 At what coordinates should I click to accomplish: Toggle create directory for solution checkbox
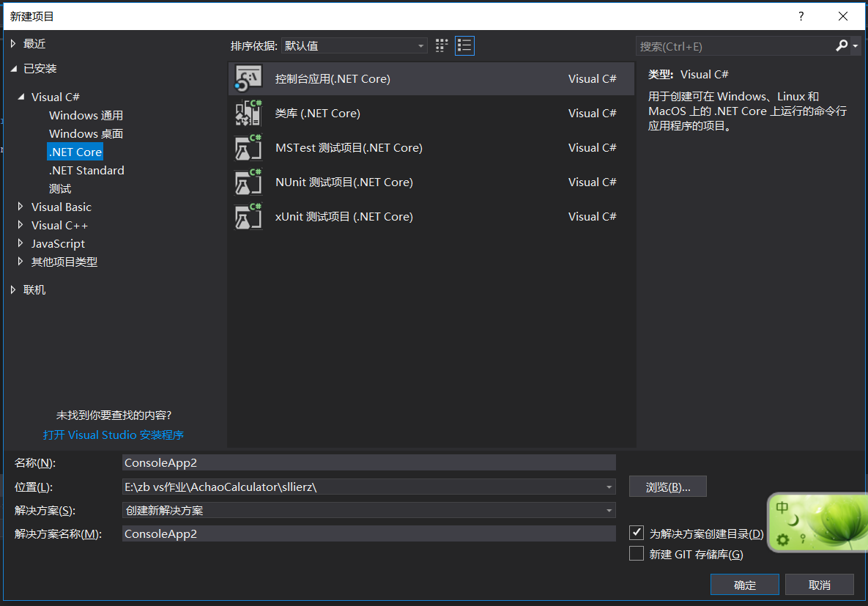pyautogui.click(x=637, y=533)
